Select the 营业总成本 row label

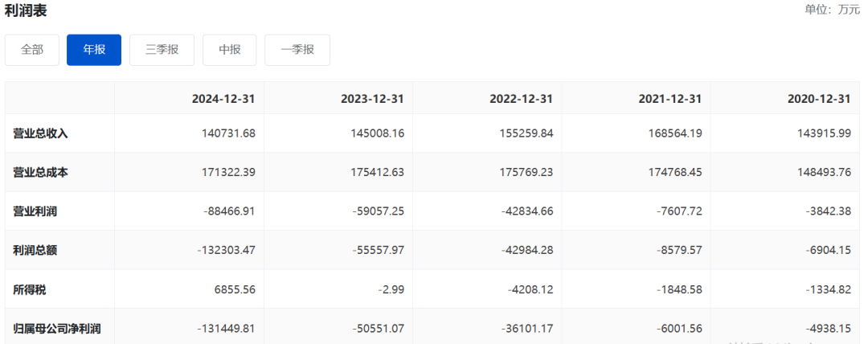41,172
